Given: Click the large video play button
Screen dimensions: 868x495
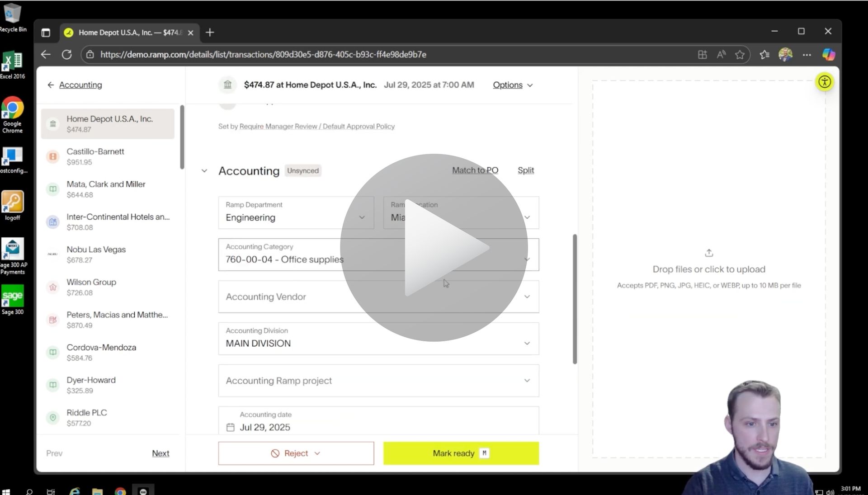Looking at the screenshot, I should (x=434, y=248).
